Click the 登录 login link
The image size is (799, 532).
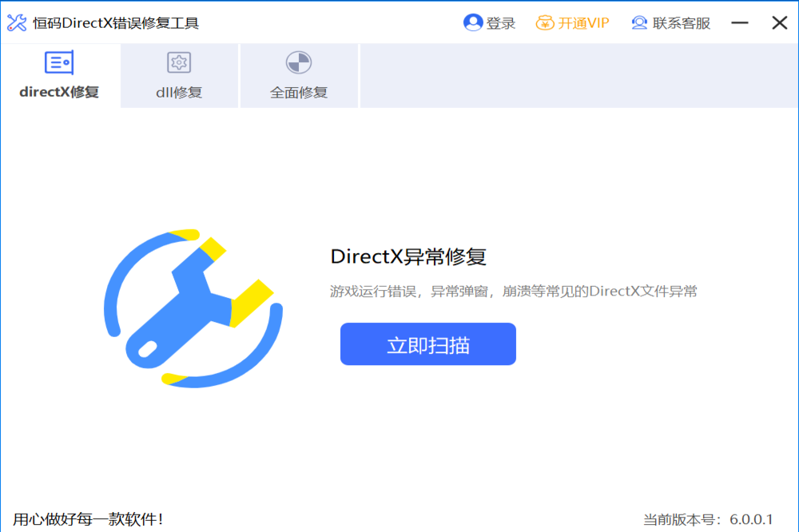coord(489,23)
